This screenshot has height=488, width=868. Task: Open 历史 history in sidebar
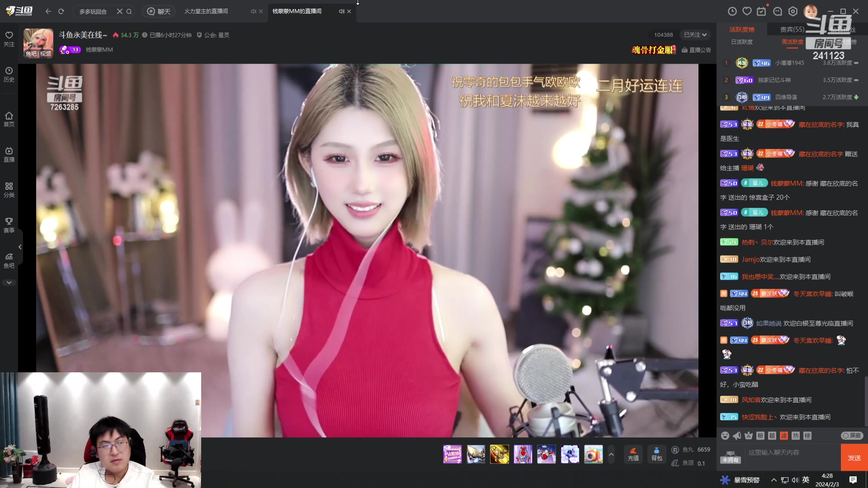tap(9, 74)
